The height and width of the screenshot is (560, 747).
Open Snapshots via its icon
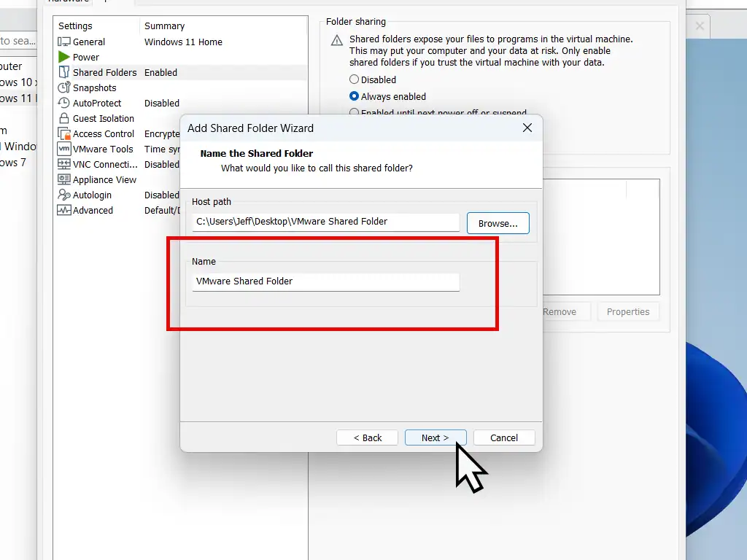coord(64,87)
